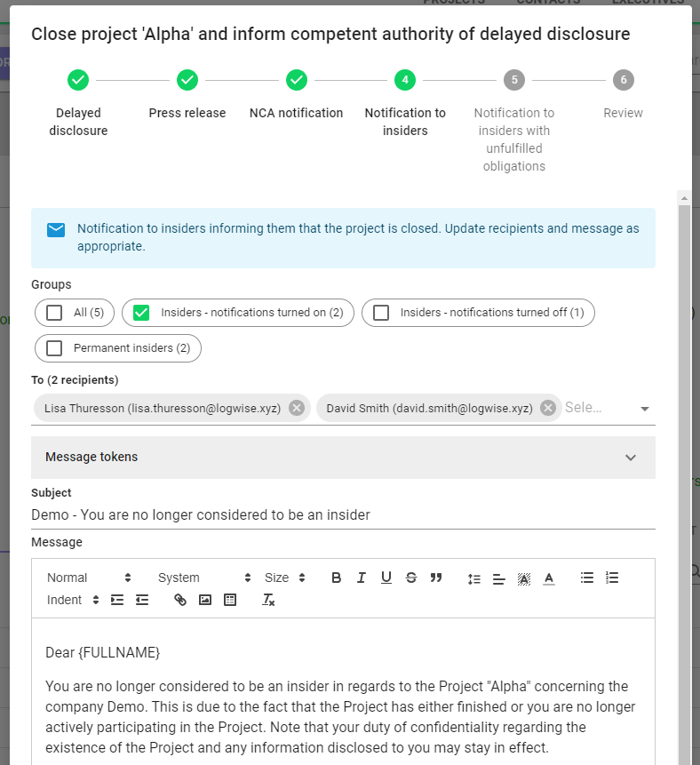
Task: Decrease paragraph indent
Action: pos(142,600)
